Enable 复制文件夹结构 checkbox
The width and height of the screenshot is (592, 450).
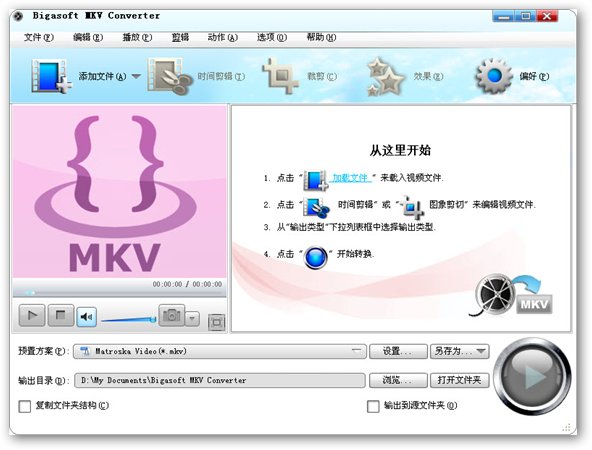(25, 407)
